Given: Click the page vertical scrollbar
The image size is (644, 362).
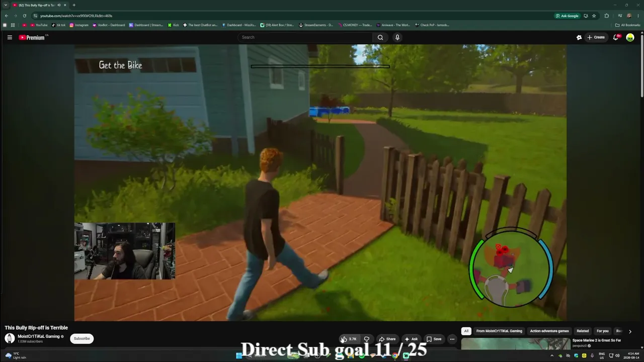Looking at the screenshot, I should coord(641,65).
